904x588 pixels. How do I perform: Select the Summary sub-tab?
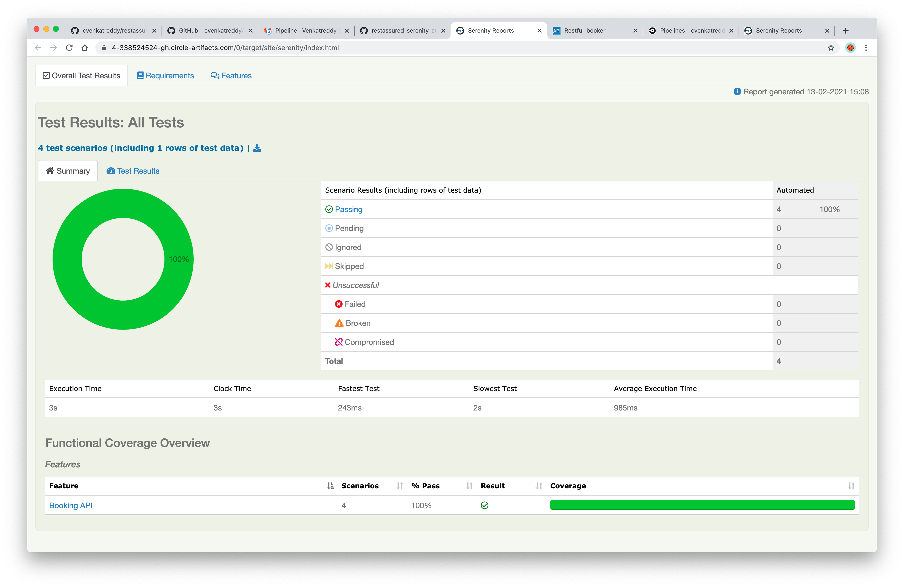pos(68,171)
